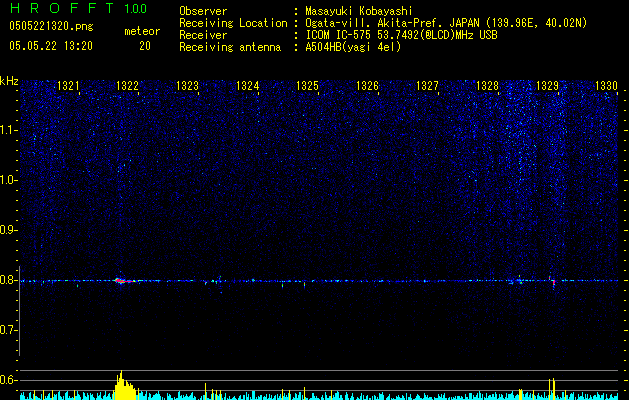Click the Receiving Location label
This screenshot has height=400, width=629.
[233, 23]
